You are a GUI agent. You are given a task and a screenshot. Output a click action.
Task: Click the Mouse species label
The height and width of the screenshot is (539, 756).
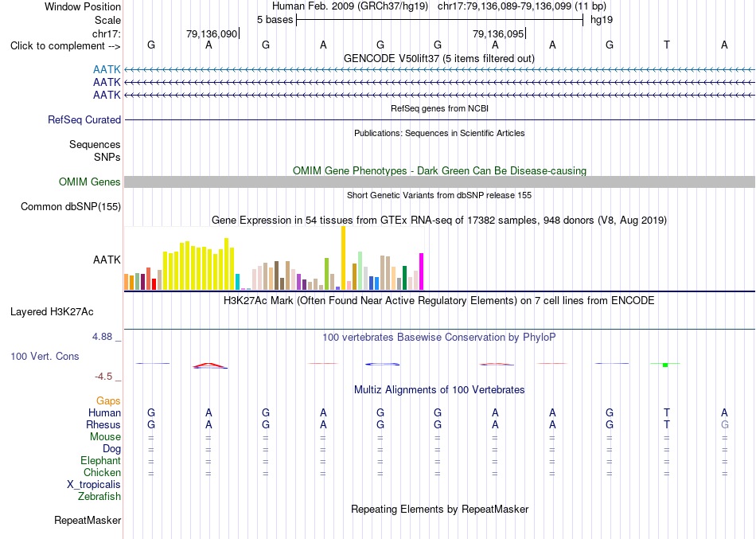(x=105, y=437)
